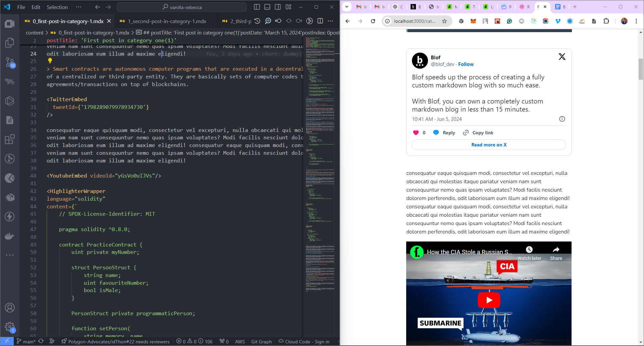Open Chrome Extensions puzzle icon

pyautogui.click(x=606, y=21)
